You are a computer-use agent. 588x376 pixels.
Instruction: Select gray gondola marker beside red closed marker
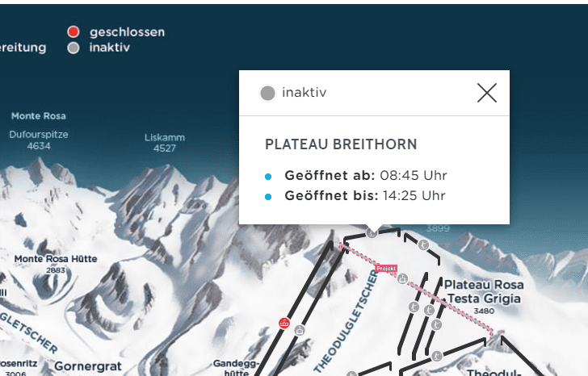(x=300, y=329)
